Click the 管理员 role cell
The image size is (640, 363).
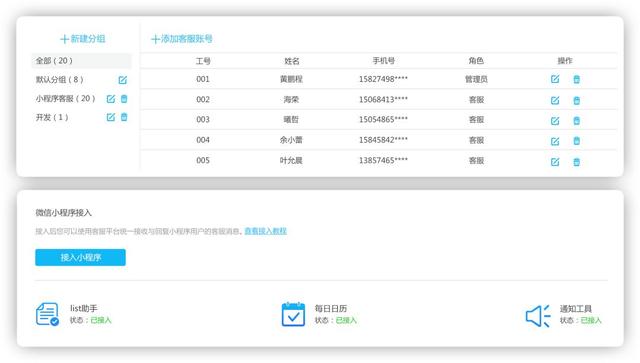(x=476, y=79)
